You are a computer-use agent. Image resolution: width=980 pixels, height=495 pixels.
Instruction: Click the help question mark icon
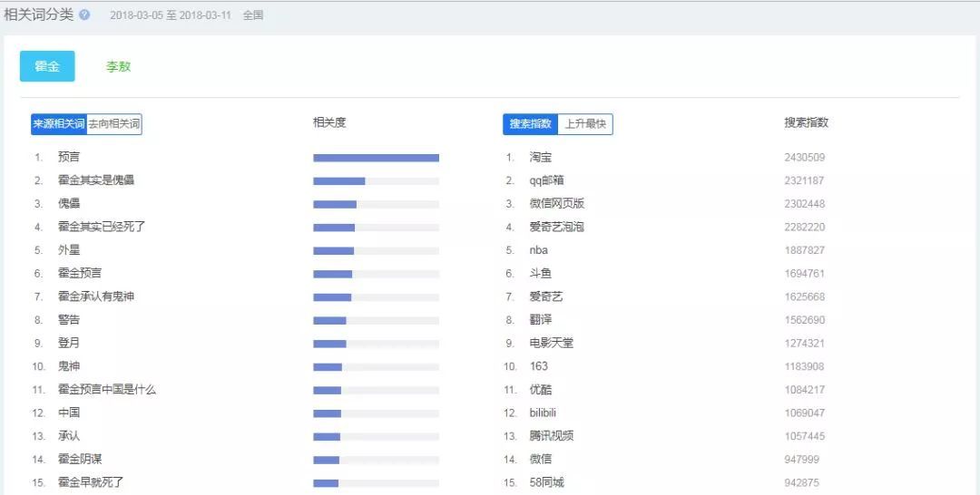pyautogui.click(x=85, y=15)
